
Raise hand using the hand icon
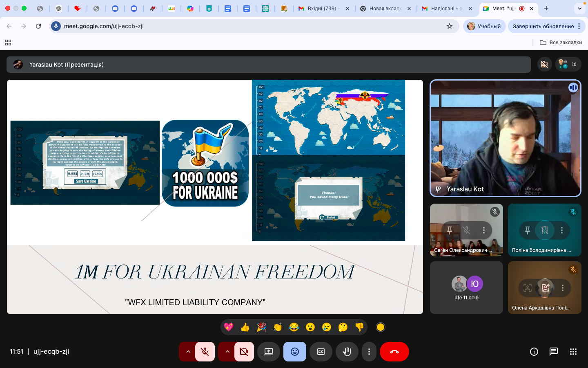coord(347,352)
